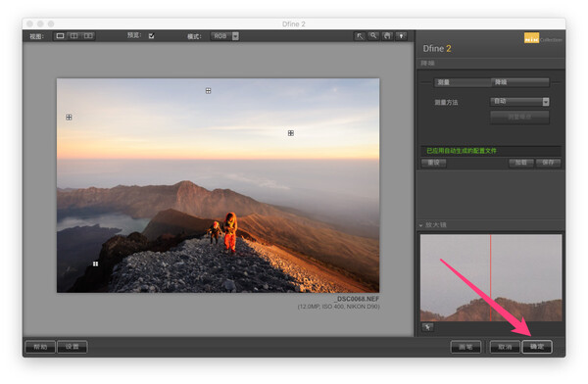
Task: Open the 测量方法 method dropdown set to 自动
Action: pos(519,101)
